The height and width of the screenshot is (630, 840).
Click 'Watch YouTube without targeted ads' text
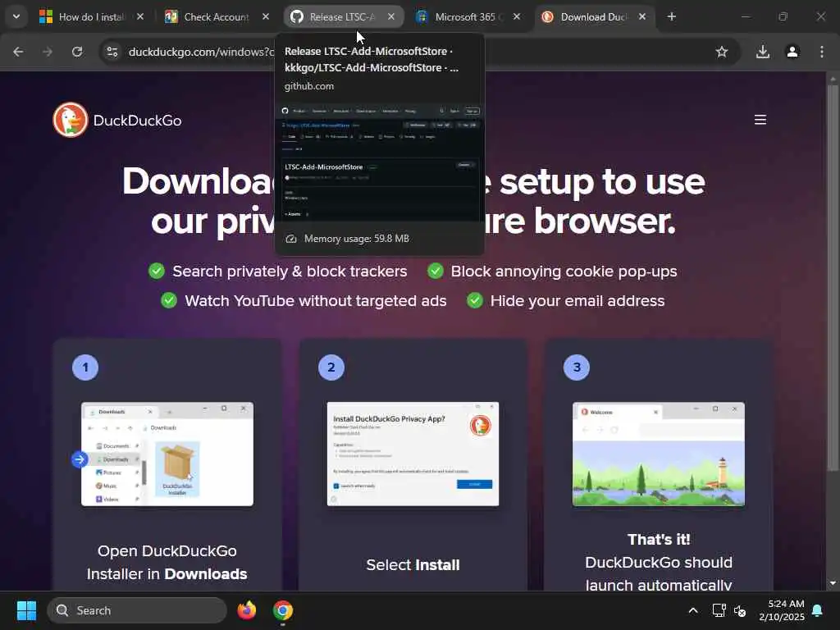pyautogui.click(x=316, y=300)
